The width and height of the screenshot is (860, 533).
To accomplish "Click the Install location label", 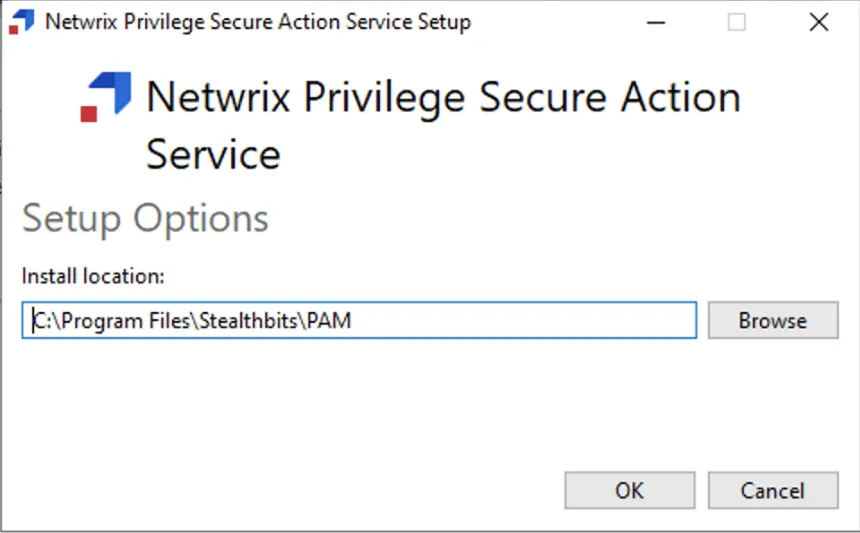I will coord(93,276).
